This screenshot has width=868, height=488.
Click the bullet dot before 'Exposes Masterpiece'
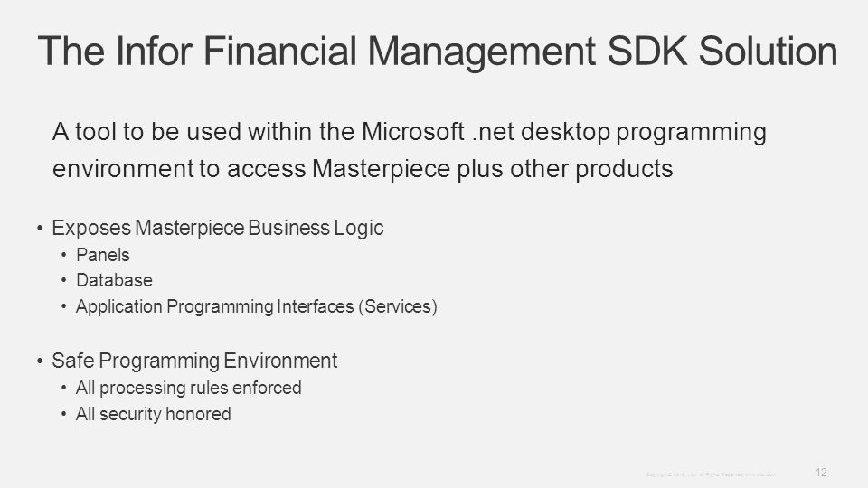click(x=40, y=228)
